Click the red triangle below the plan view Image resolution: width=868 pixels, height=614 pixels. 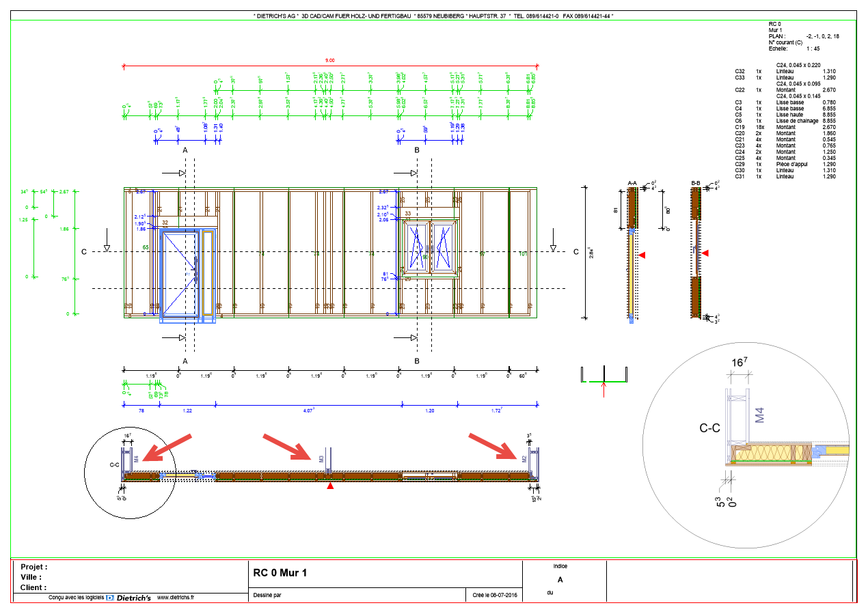coord(331,486)
